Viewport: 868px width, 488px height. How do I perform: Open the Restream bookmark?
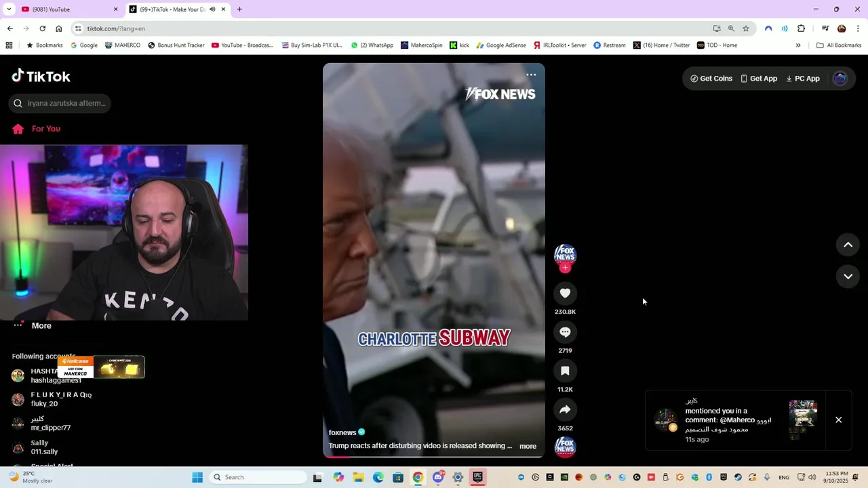610,45
